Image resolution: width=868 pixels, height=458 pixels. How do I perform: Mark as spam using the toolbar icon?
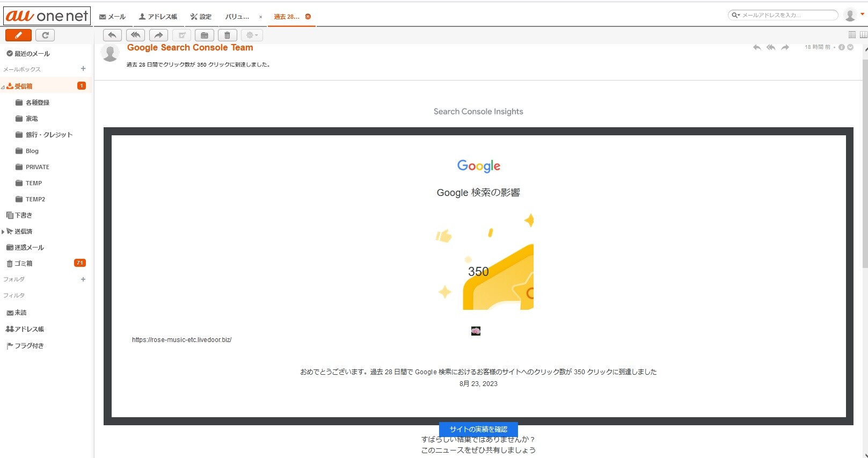pos(205,35)
